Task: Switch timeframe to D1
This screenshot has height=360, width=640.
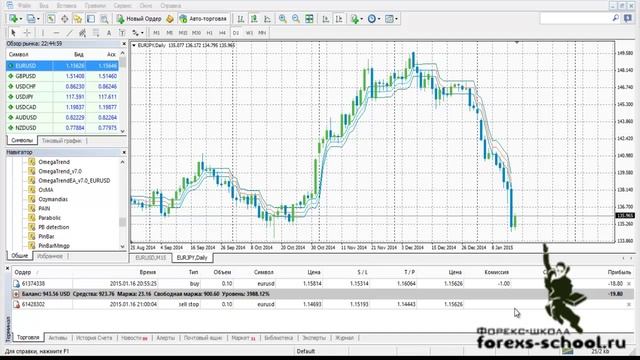Action: coord(236,33)
